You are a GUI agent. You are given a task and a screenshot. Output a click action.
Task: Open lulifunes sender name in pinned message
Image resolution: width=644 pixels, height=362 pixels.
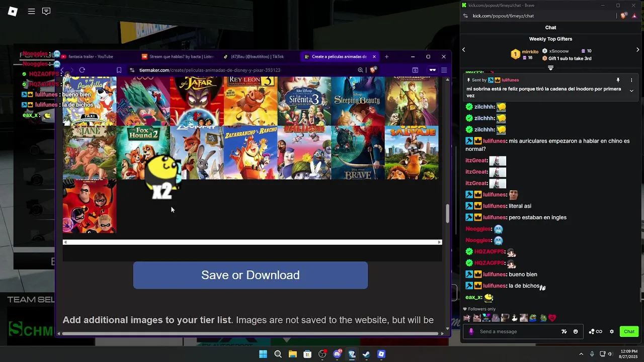click(510, 80)
